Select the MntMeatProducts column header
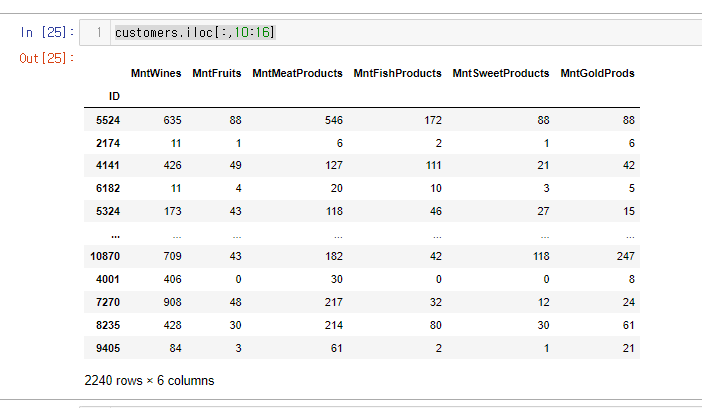Screen dimensions: 702x408 tap(297, 73)
